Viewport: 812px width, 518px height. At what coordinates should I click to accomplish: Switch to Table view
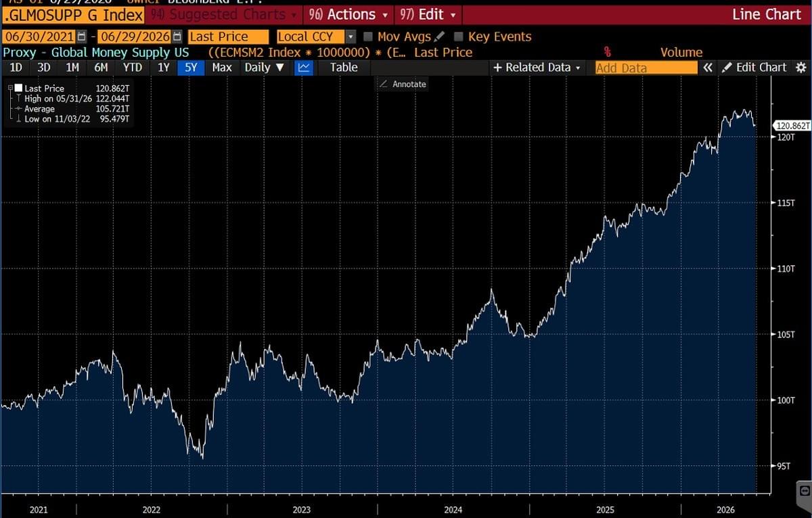[x=344, y=67]
